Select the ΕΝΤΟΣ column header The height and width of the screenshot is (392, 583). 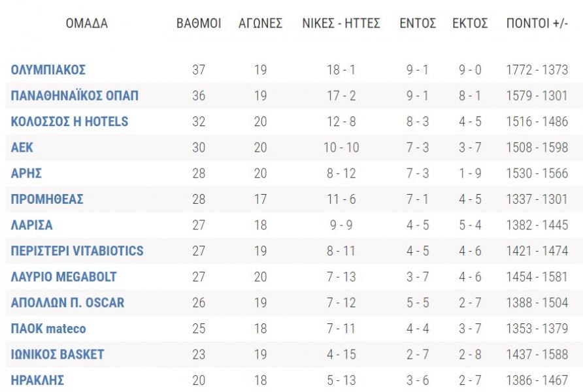pos(418,24)
